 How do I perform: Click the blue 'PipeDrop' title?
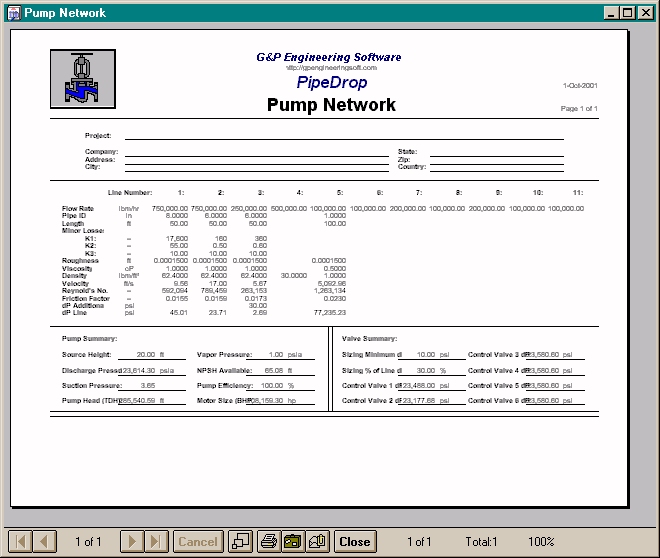coord(332,82)
